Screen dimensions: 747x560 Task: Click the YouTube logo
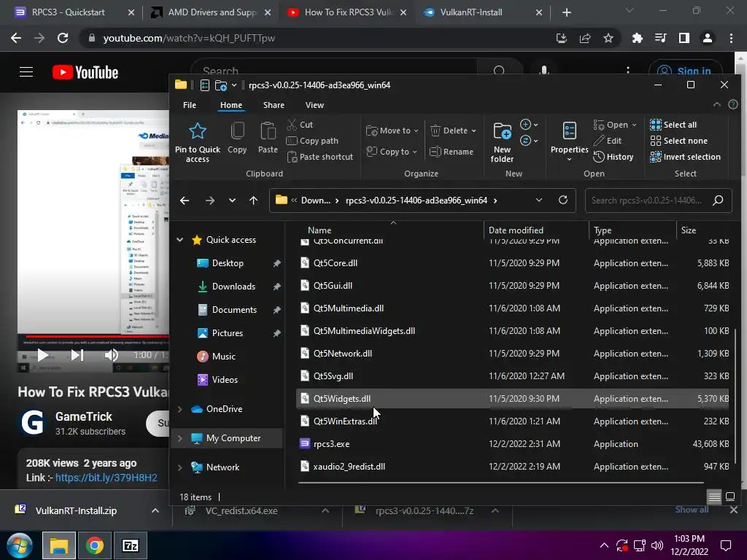tap(85, 72)
